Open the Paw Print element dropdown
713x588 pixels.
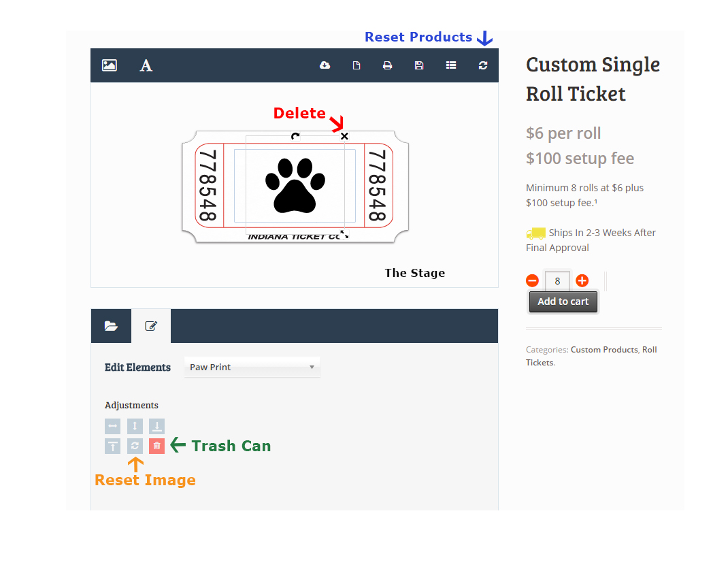[x=252, y=367]
